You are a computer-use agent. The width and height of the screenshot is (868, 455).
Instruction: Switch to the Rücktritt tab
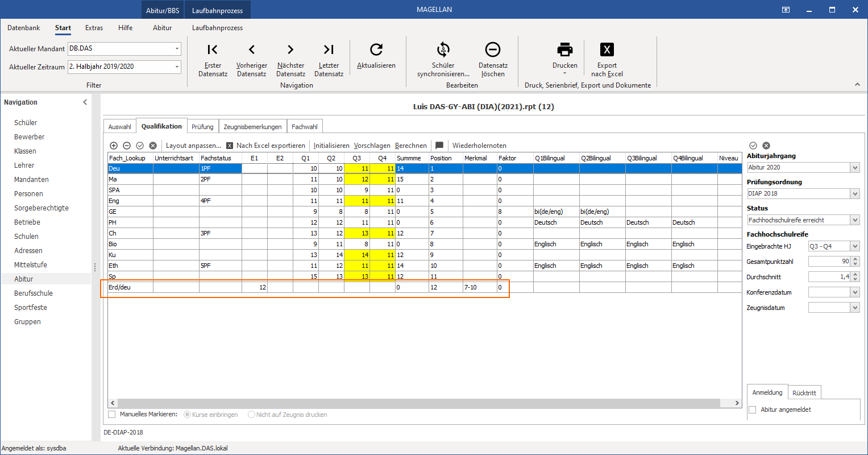[804, 393]
